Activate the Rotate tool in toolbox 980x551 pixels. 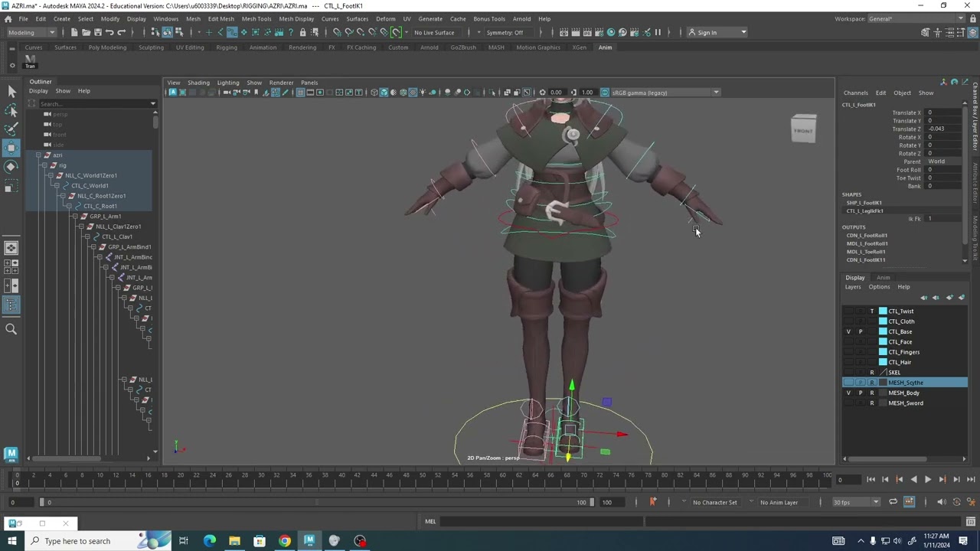(x=11, y=166)
